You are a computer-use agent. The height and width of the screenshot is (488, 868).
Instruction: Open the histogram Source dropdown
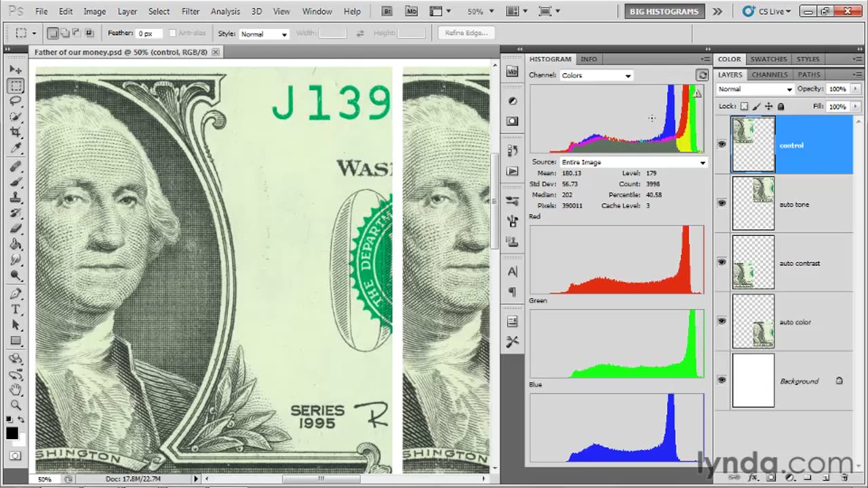click(x=633, y=162)
